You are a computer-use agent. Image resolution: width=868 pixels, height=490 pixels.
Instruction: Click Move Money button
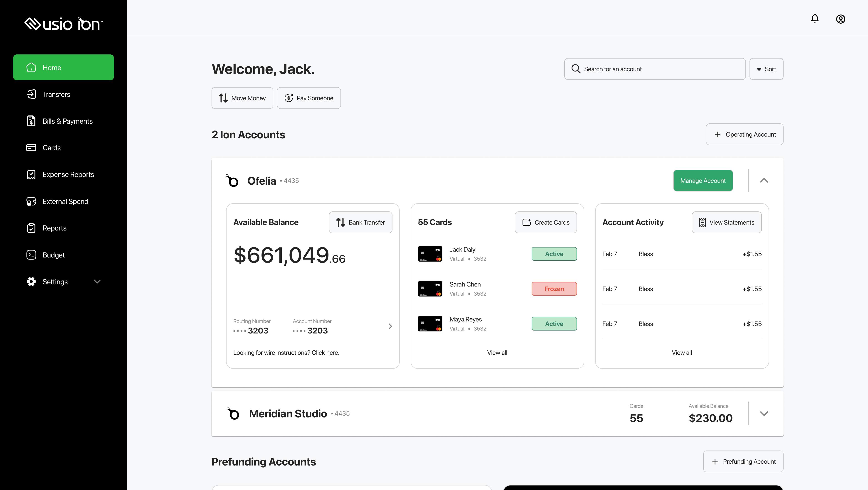tap(242, 98)
